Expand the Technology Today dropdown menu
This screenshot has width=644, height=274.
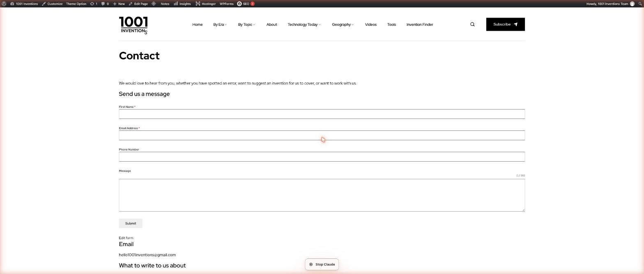point(304,25)
